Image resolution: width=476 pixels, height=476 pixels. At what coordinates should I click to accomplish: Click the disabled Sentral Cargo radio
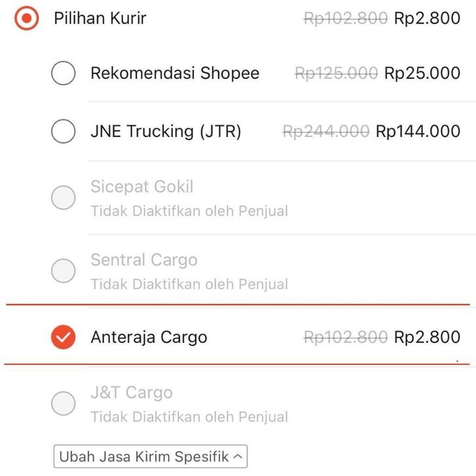[x=63, y=271]
